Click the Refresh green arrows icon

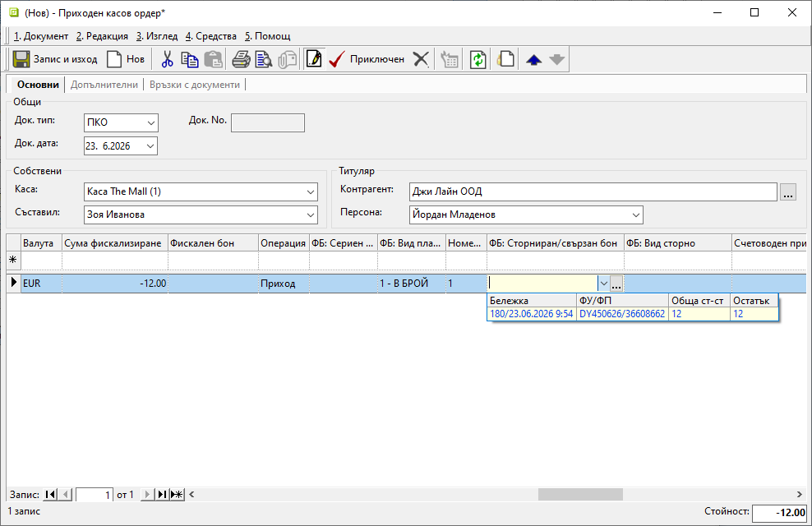click(478, 59)
